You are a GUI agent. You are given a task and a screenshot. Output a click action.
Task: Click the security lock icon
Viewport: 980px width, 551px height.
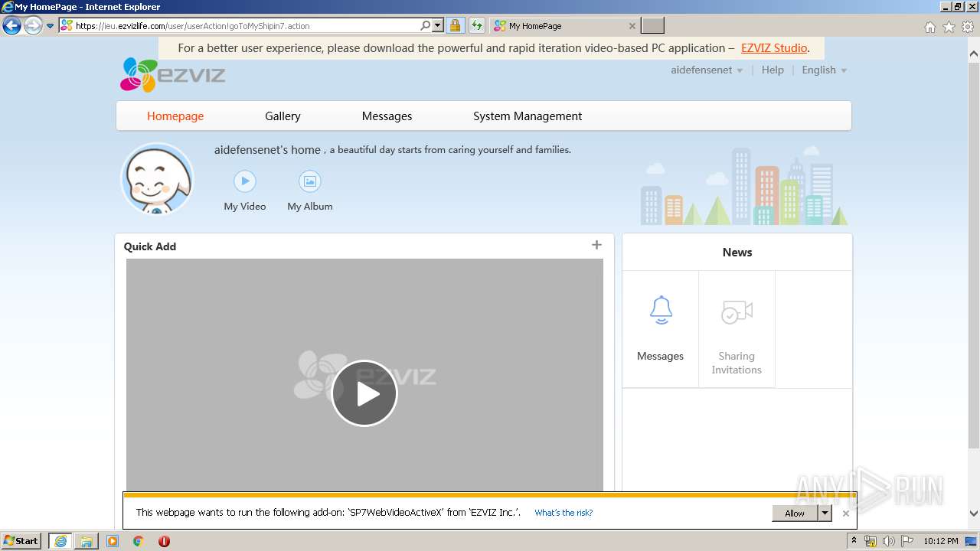click(455, 25)
